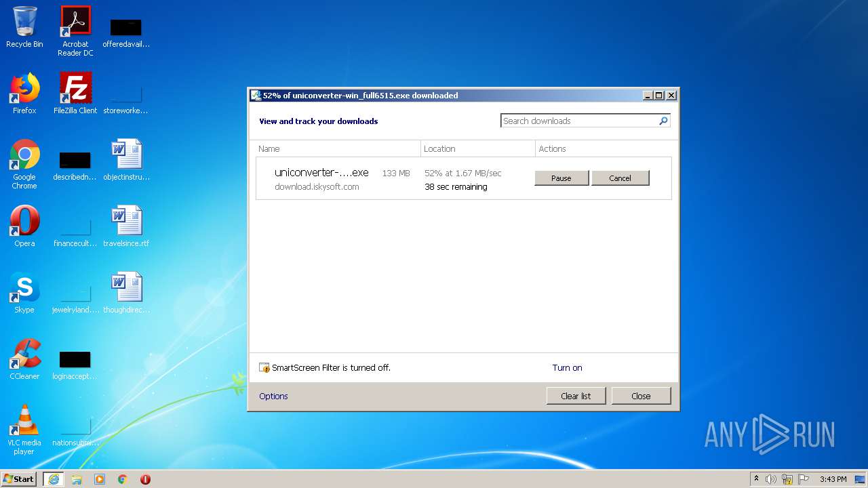
Task: Click the search magnifier icon in downloads
Action: 663,121
